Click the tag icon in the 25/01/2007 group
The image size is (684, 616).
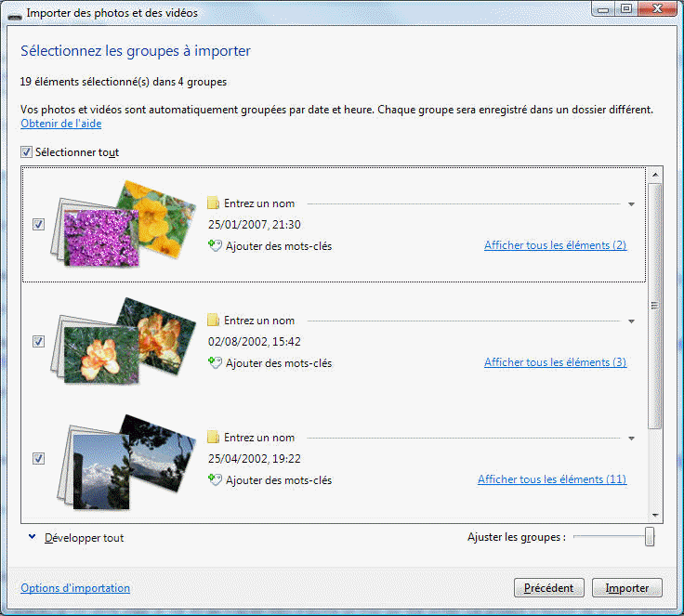click(x=215, y=245)
